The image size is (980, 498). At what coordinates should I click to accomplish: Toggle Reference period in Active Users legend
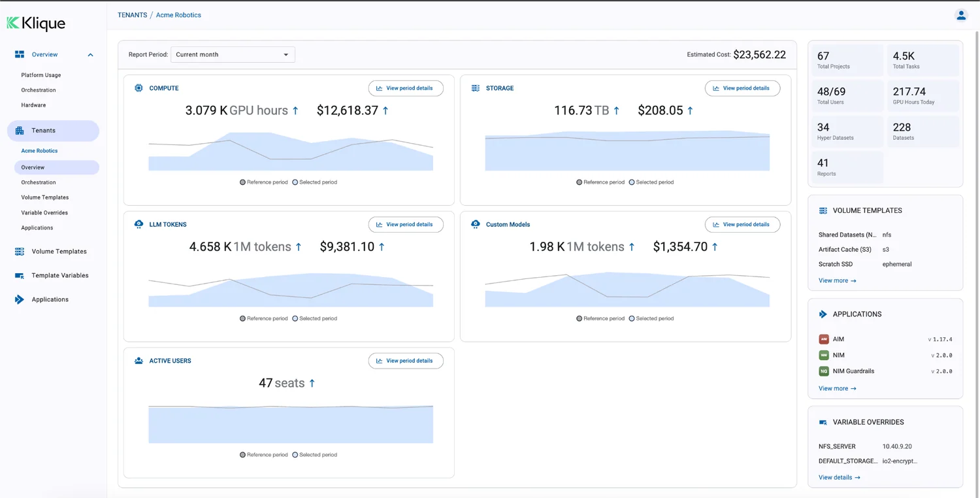click(264, 455)
